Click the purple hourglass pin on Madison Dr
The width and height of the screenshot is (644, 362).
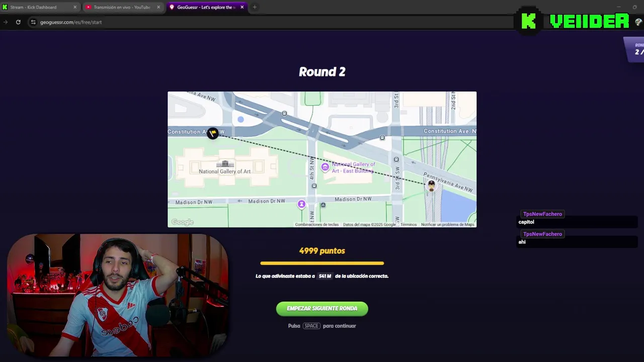pos(301,204)
